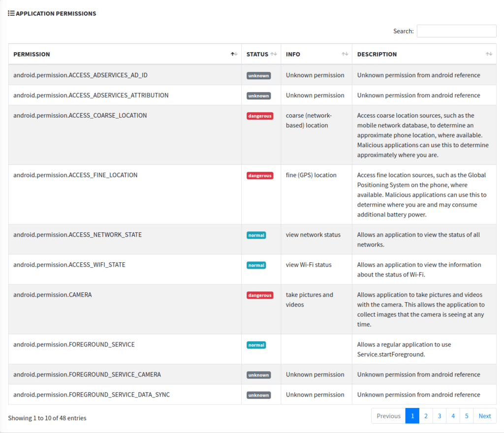Select page 1 in pagination
Screen dimensions: 504x433
[412, 416]
